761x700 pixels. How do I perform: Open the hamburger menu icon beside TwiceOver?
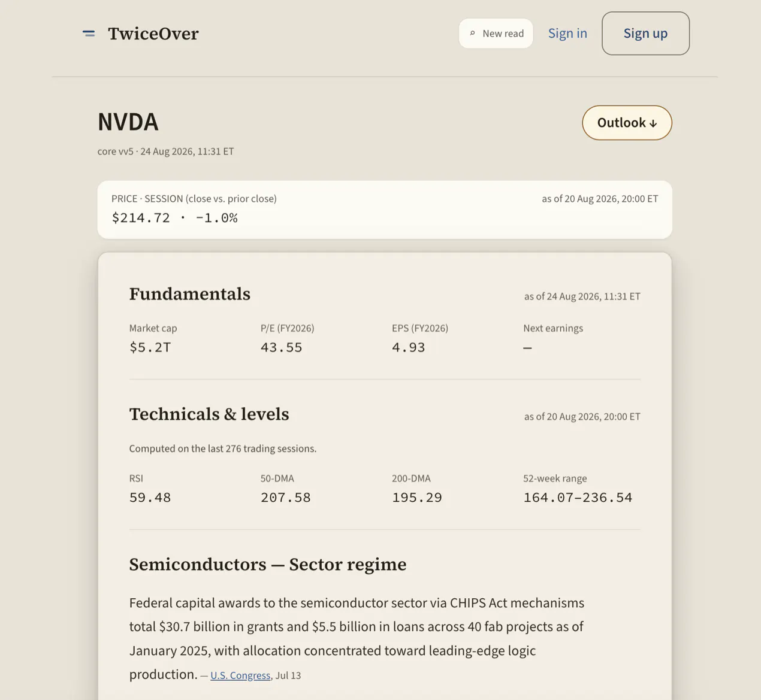point(89,34)
